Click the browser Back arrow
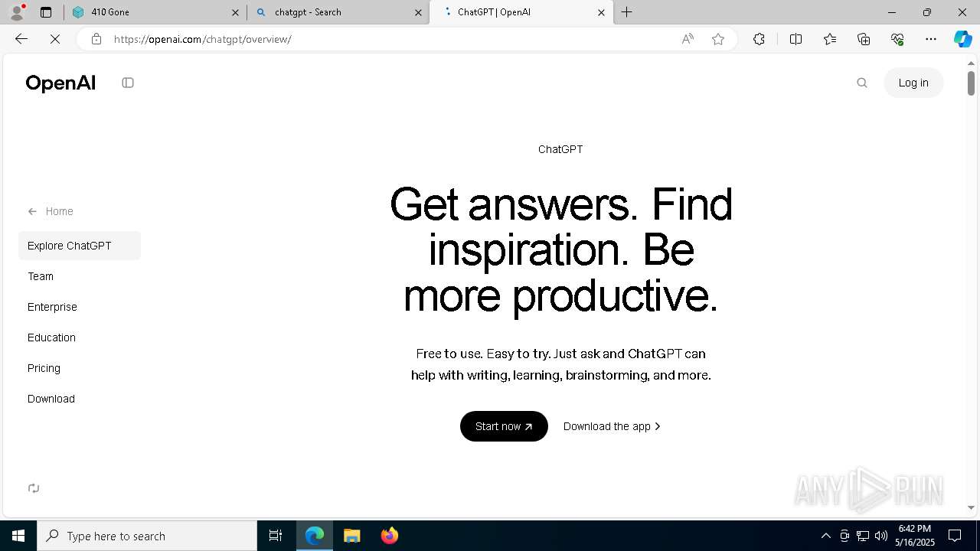Image resolution: width=980 pixels, height=551 pixels. (21, 39)
